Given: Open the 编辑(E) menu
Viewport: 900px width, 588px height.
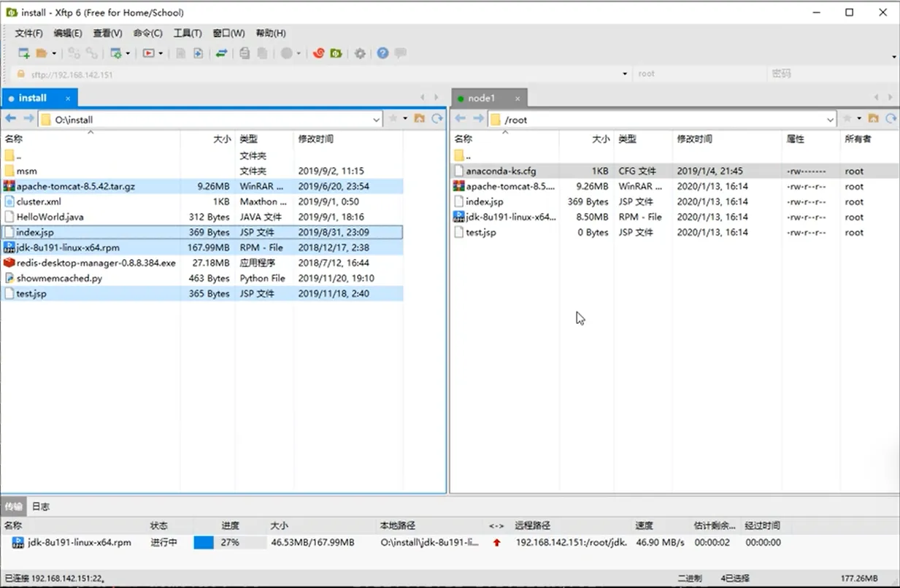Looking at the screenshot, I should coord(68,34).
